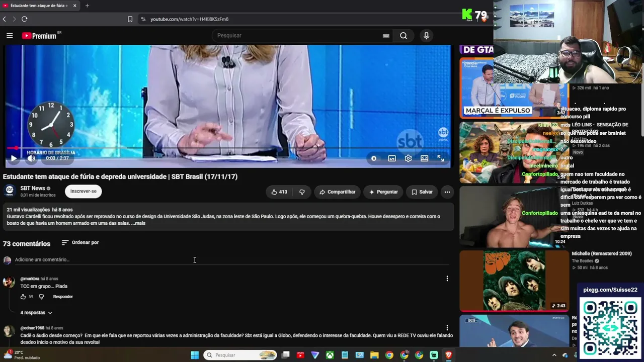Click the browser address bar URL
The height and width of the screenshot is (362, 644).
[x=189, y=19]
